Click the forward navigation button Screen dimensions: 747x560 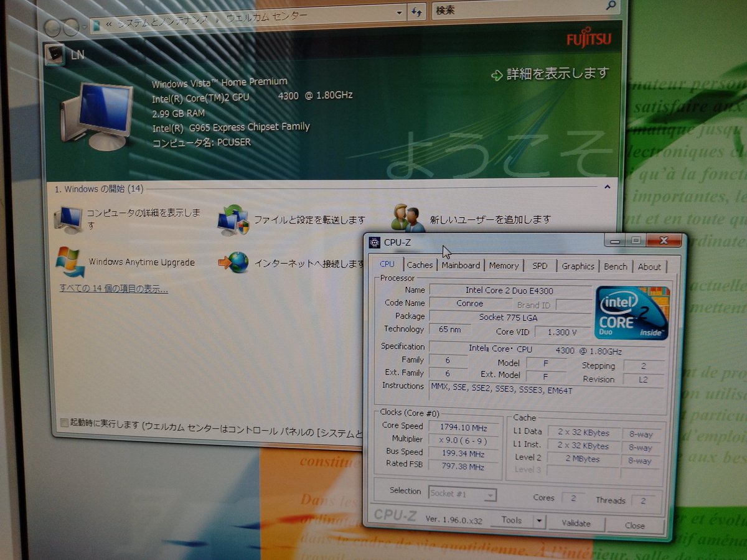(70, 27)
